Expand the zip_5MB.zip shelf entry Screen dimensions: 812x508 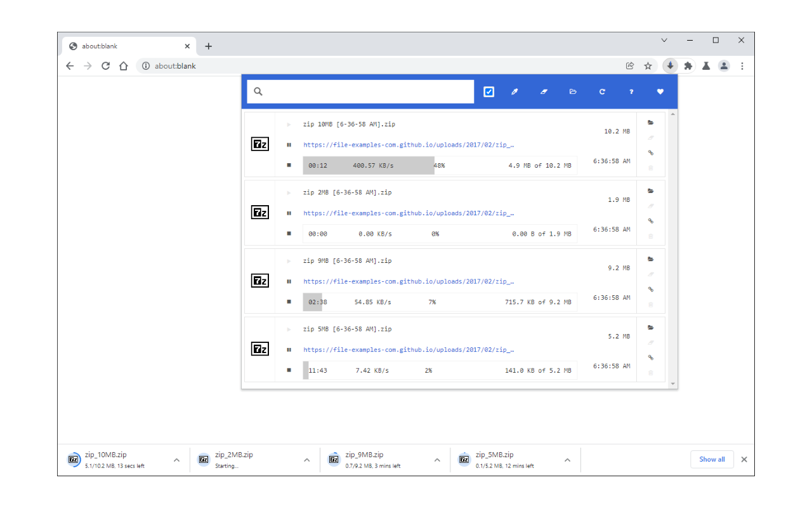[566, 459]
